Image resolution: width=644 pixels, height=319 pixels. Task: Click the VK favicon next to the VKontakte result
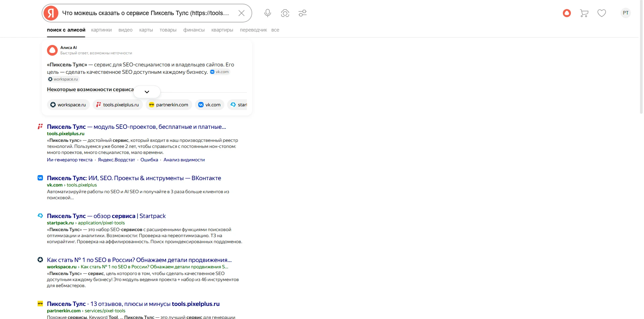pyautogui.click(x=40, y=178)
